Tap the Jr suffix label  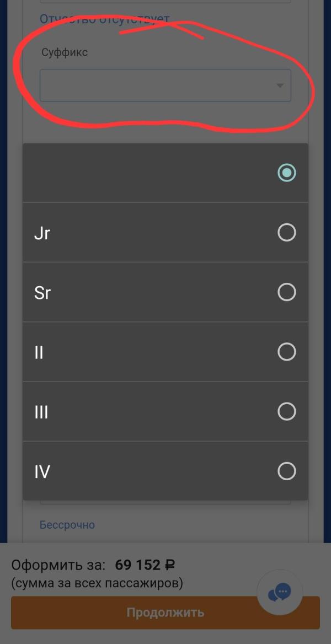pos(42,233)
